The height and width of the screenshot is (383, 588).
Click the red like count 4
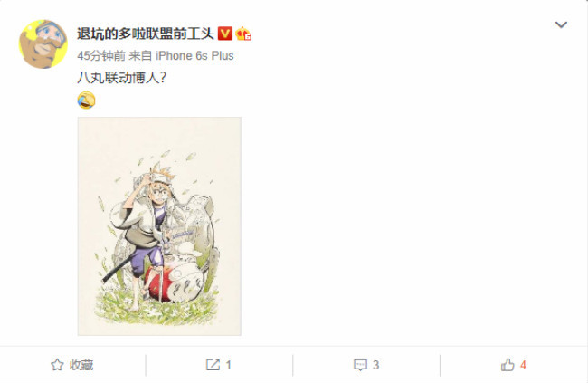tap(523, 365)
